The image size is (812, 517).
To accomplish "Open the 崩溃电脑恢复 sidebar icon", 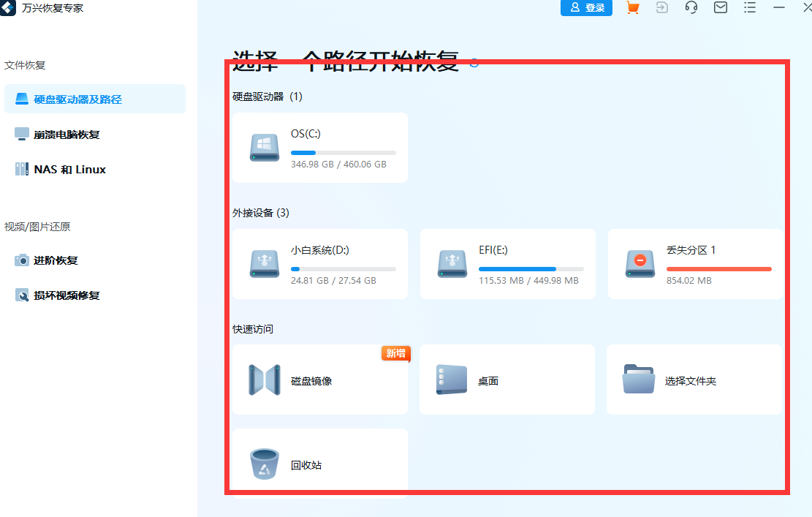I will (22, 134).
